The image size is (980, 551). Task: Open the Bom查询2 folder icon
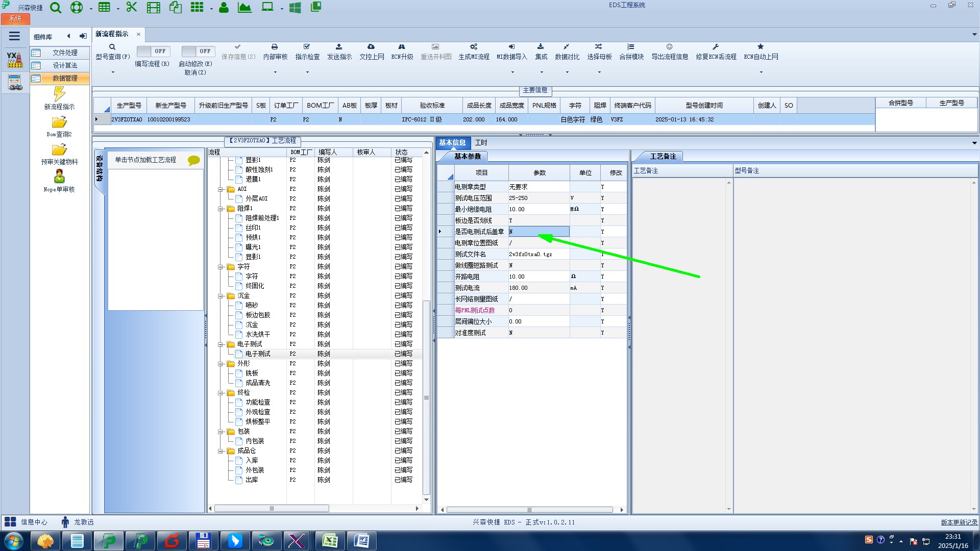59,122
